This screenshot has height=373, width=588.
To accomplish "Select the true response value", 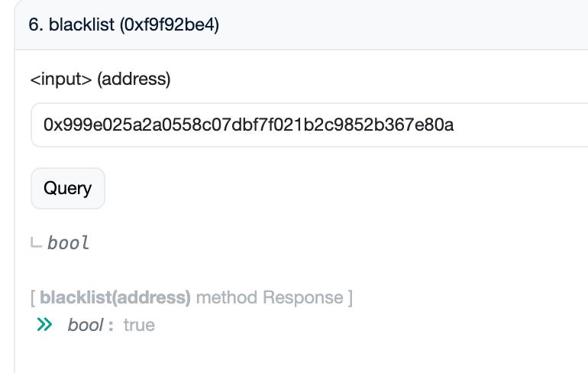I will [139, 325].
